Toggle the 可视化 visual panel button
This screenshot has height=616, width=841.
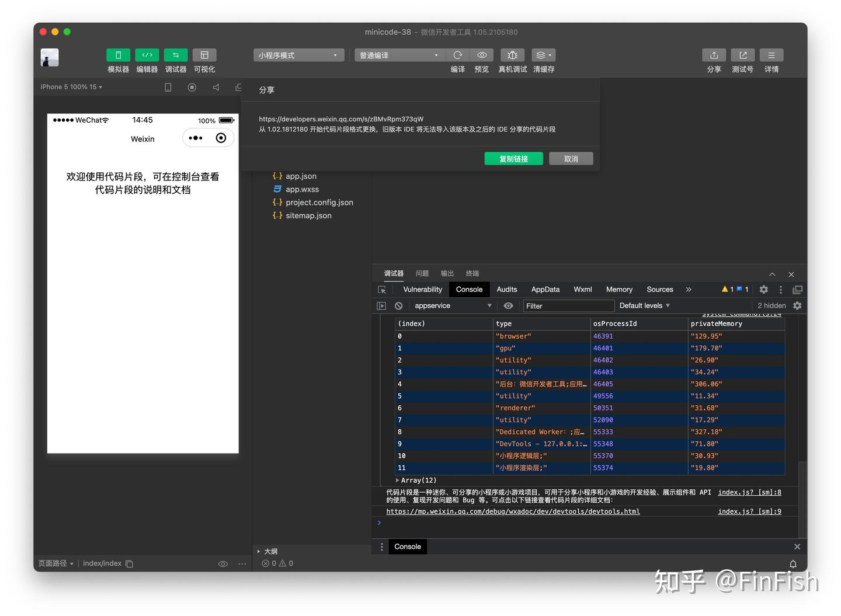click(204, 55)
